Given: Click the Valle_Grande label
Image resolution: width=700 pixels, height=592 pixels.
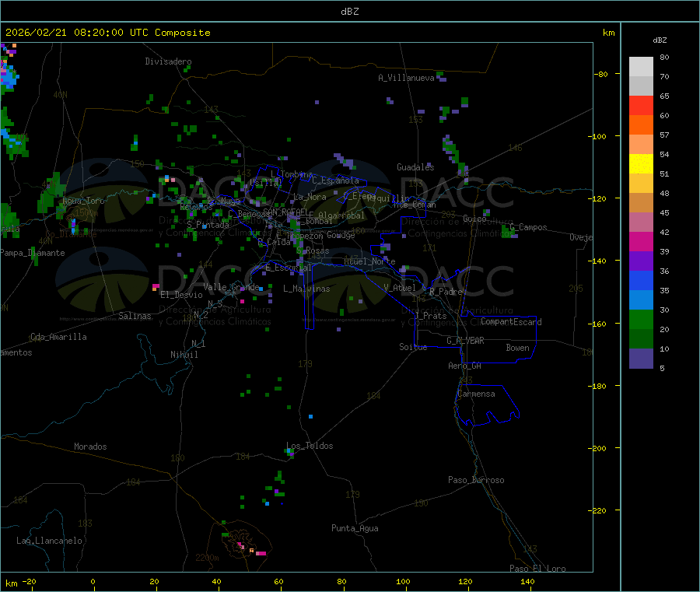Looking at the screenshot, I should click(231, 287).
